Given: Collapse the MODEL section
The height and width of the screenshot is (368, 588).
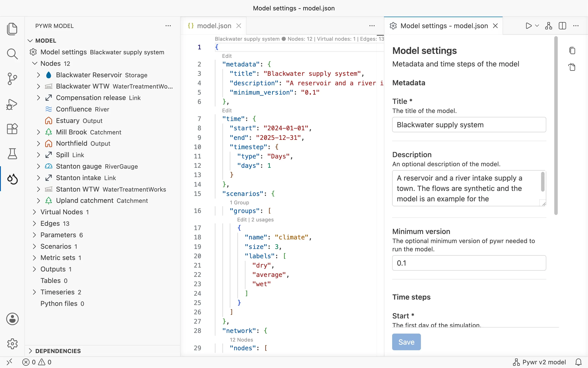Looking at the screenshot, I should point(30,41).
